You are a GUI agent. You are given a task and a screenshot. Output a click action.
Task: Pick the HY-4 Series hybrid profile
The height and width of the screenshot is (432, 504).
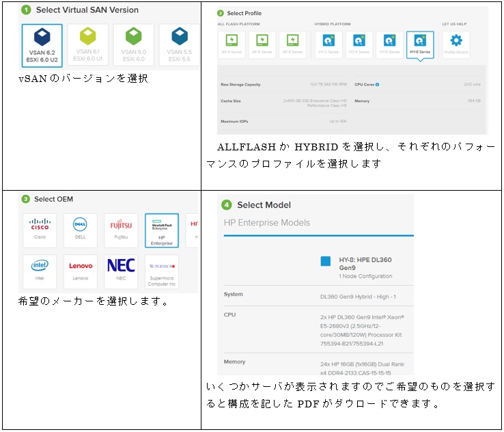coord(359,44)
